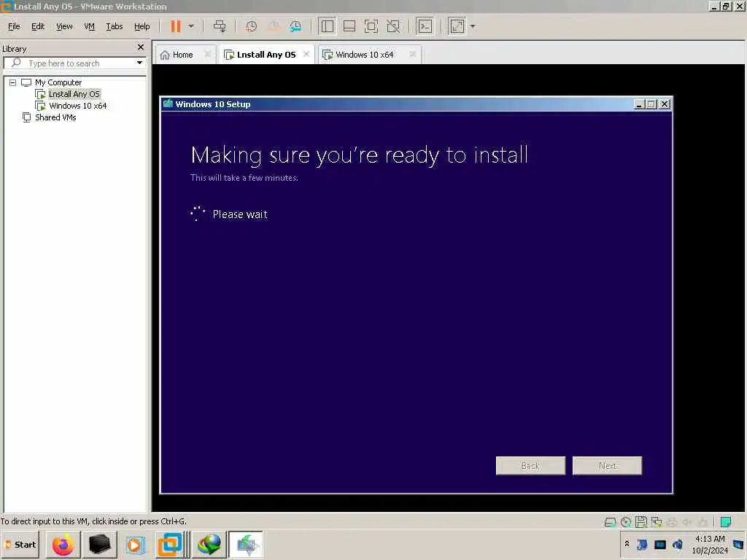Click the blue monitor tray icon
The height and width of the screenshot is (560, 747).
tap(659, 544)
